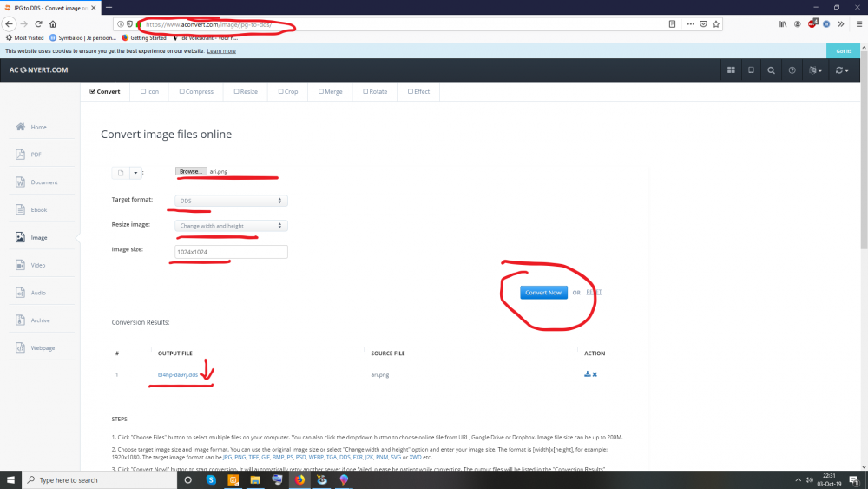Open Firefox library icon
868x489 pixels.
tap(783, 23)
